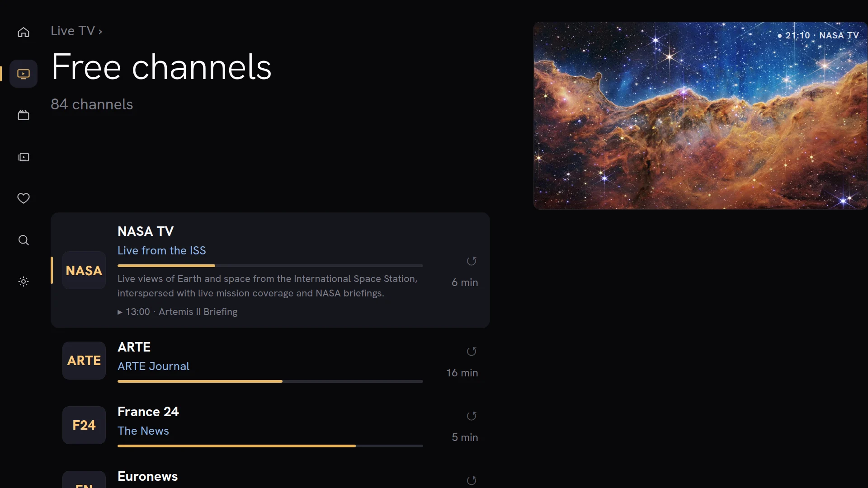868x488 pixels.
Task: Click ARTE Journal program title
Action: click(154, 366)
